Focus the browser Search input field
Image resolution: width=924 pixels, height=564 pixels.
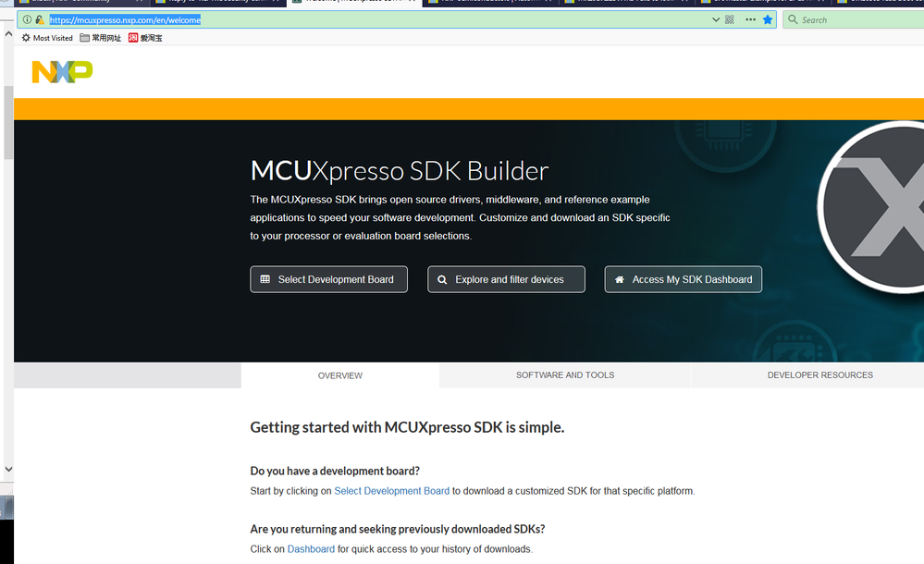click(x=854, y=19)
